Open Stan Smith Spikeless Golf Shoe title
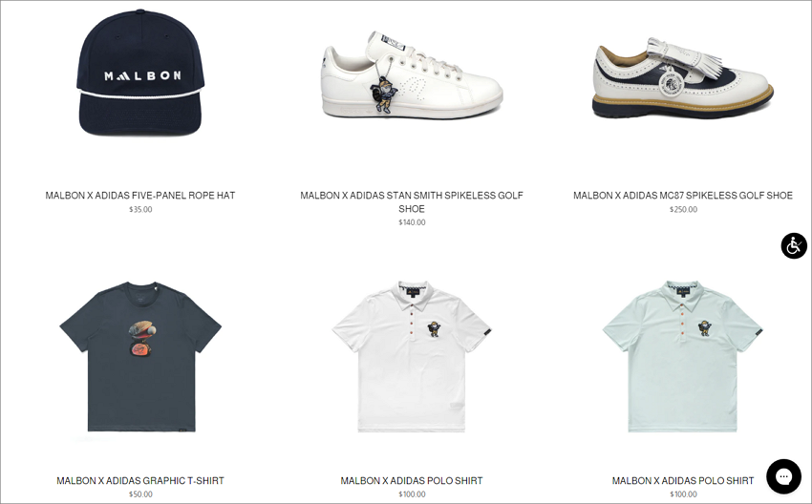 pyautogui.click(x=412, y=201)
